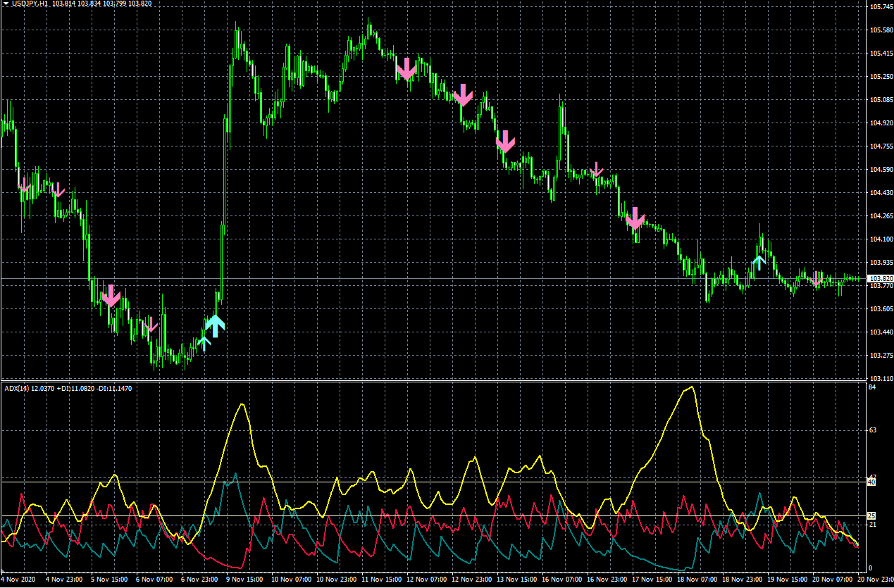Viewport: 894px width, 588px height.
Task: Click the 84 value on ADX scale
Action: (x=872, y=387)
